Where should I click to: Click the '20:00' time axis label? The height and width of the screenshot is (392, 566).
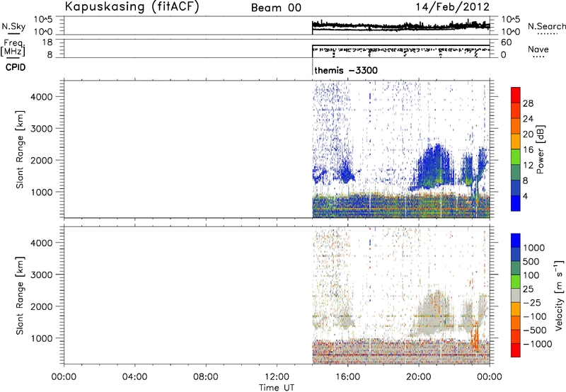coord(419,377)
